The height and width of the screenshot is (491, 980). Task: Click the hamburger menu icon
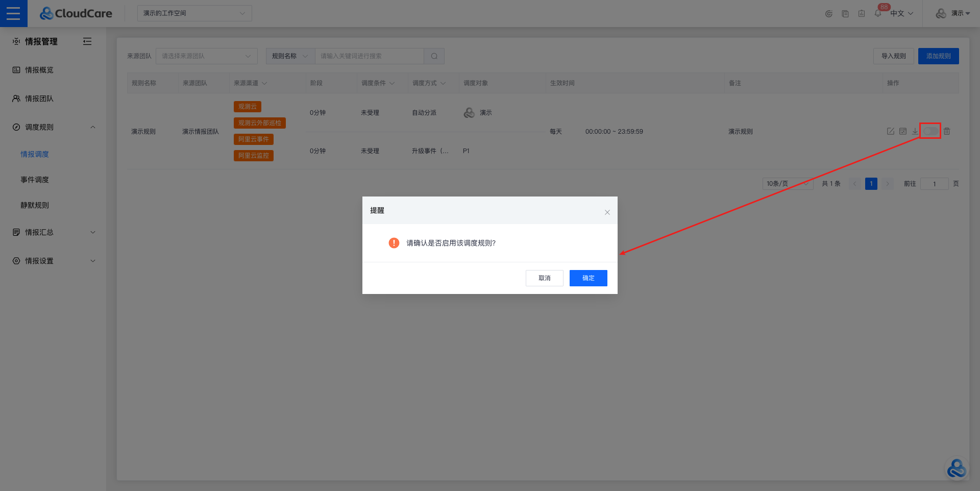point(13,13)
